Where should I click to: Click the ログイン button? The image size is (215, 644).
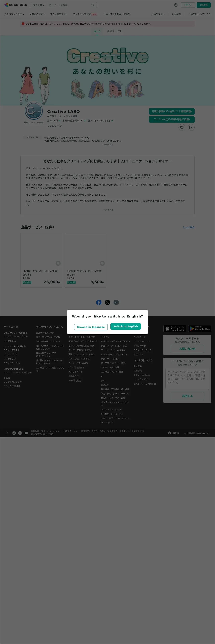(x=188, y=5)
